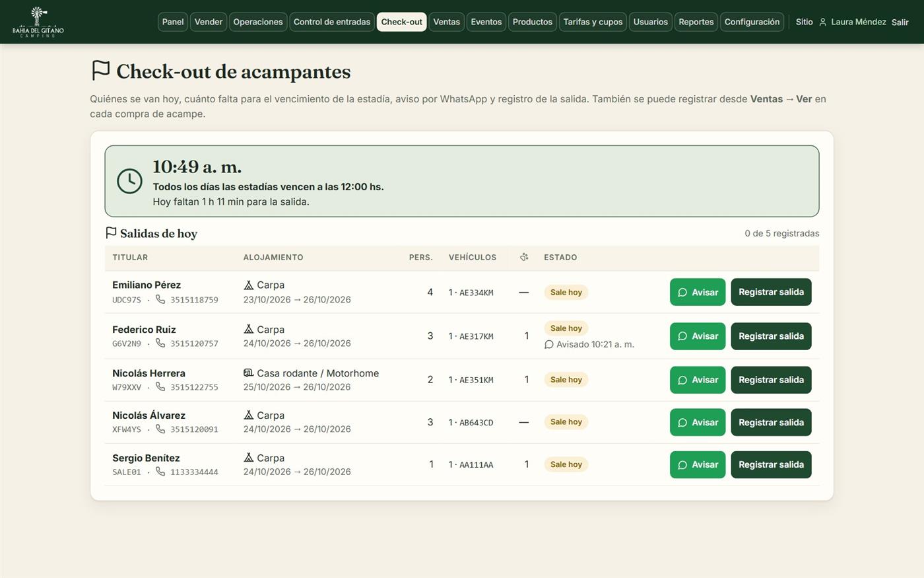
Task: Click the pets paw icon column header
Action: point(524,257)
